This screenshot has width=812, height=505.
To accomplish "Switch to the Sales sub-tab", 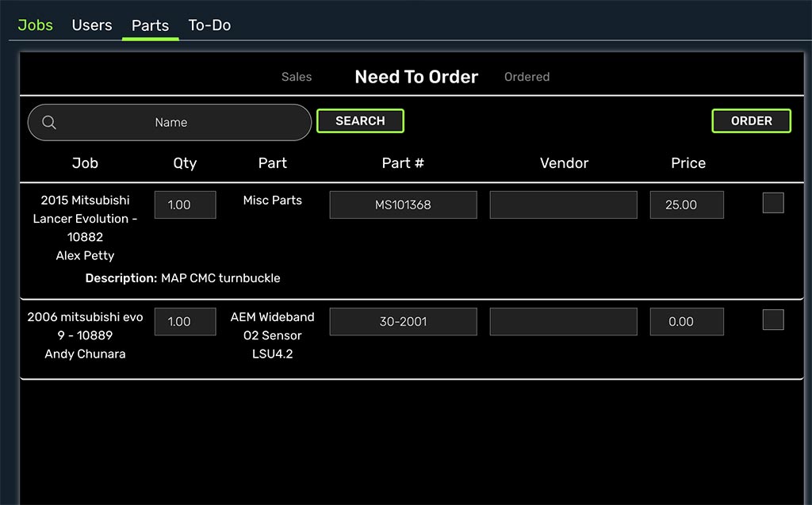I will click(x=297, y=77).
